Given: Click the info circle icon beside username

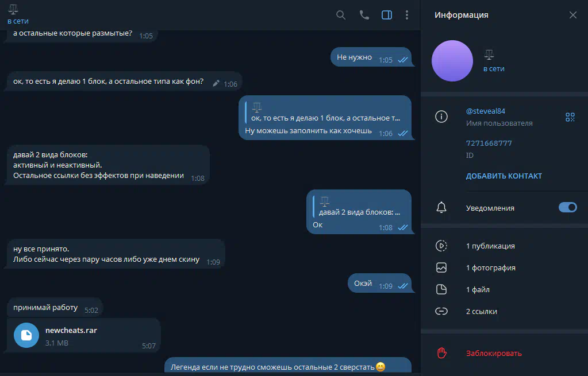Looking at the screenshot, I should [441, 117].
